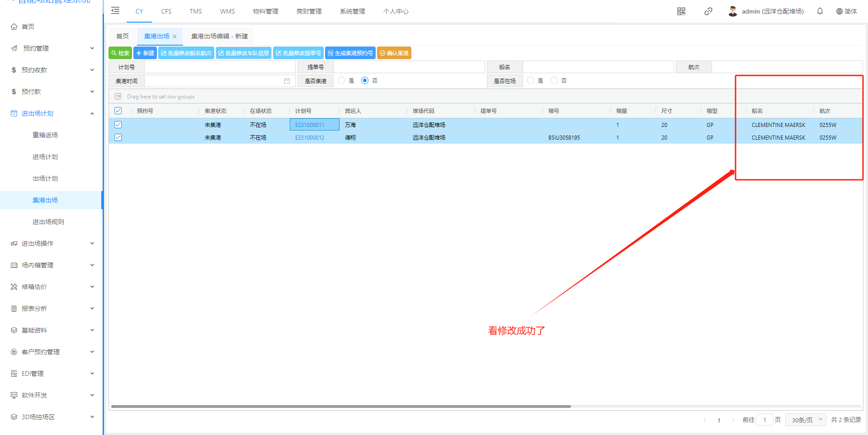The image size is (868, 435).
Task: Collapse the sidebar with the hamburger icon
Action: coord(115,11)
